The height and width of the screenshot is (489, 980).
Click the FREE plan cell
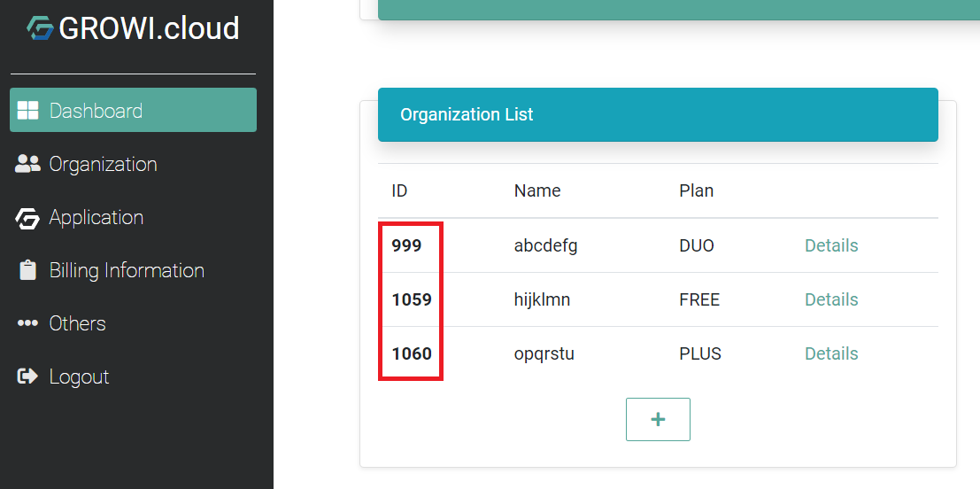pos(699,299)
